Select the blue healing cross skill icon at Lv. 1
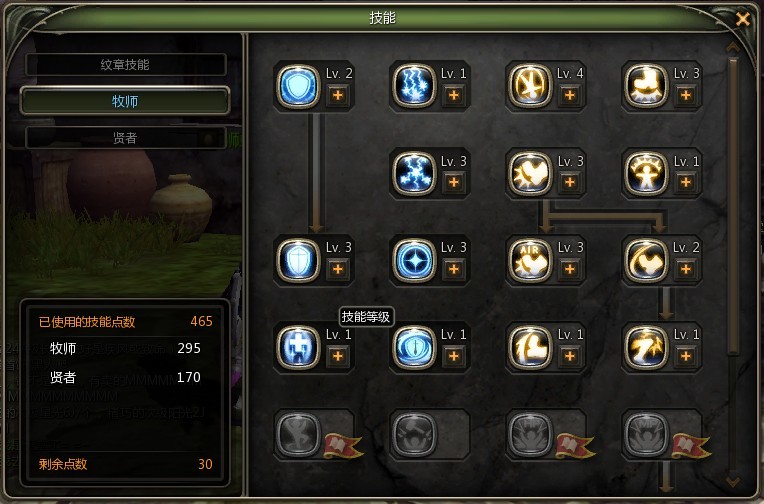764x504 pixels. point(298,347)
